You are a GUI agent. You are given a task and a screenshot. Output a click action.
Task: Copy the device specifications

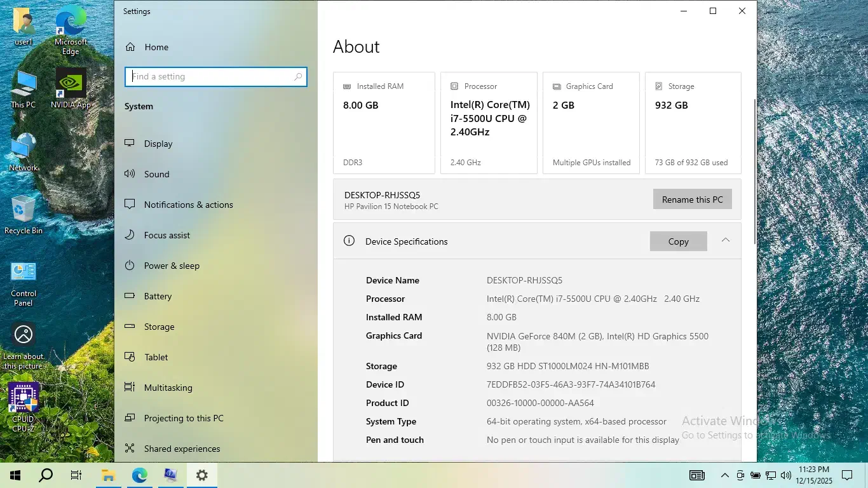coord(678,241)
